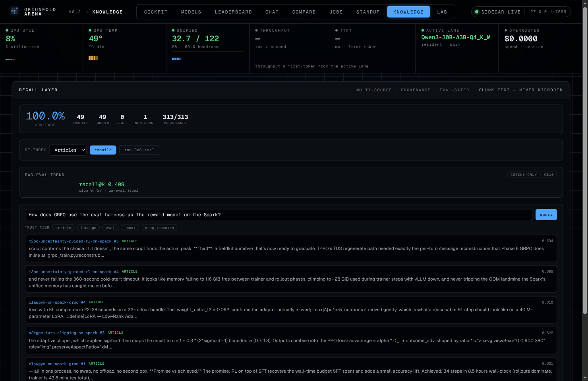Image resolution: width=588 pixels, height=381 pixels.
Task: Click the Qwen3-30B-A3B-Q4_K_M active lane
Action: point(456,37)
